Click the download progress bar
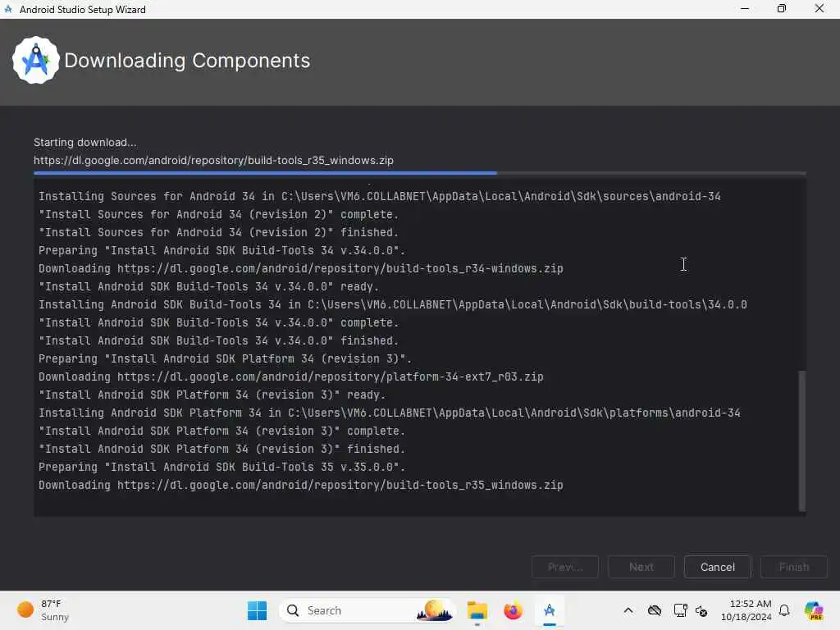 (x=419, y=173)
